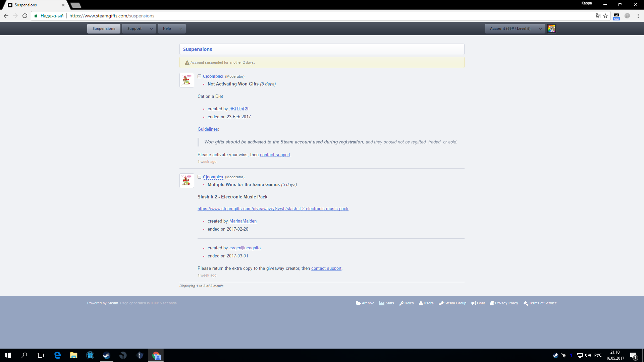644x362 pixels.
Task: Open File Explorer from taskbar
Action: tap(74, 355)
